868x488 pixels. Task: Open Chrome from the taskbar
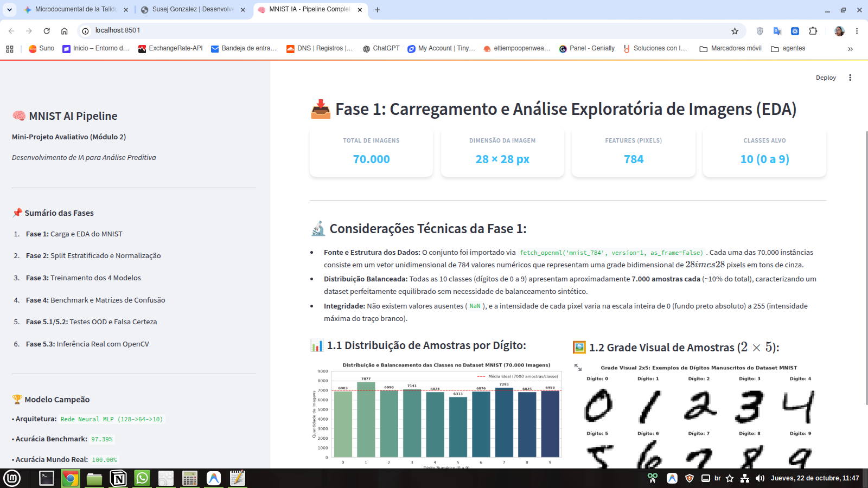click(x=70, y=478)
